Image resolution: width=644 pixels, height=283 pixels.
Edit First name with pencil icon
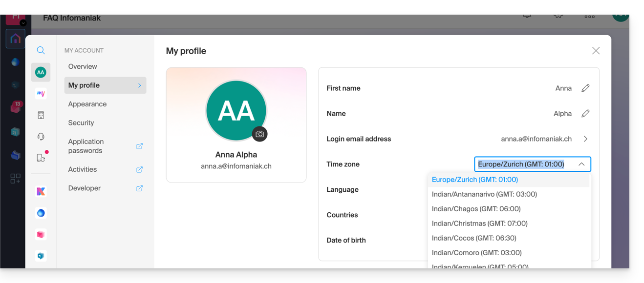point(585,88)
